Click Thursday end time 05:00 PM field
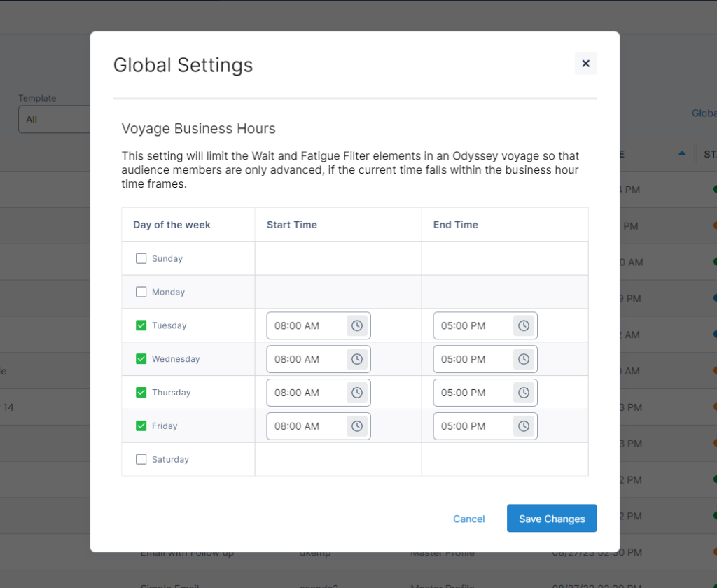The width and height of the screenshot is (717, 588). pyautogui.click(x=471, y=393)
